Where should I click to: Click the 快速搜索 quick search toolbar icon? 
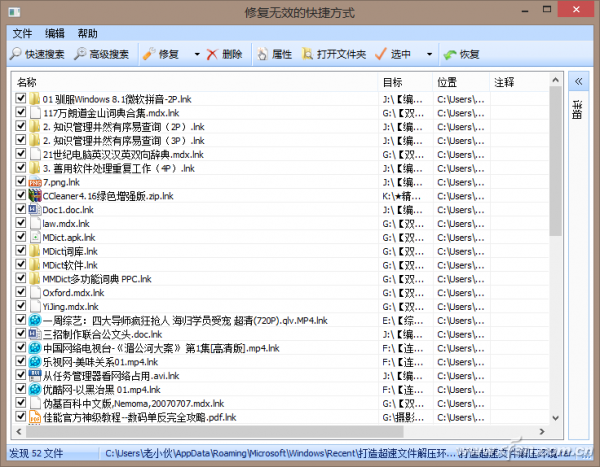click(16, 54)
